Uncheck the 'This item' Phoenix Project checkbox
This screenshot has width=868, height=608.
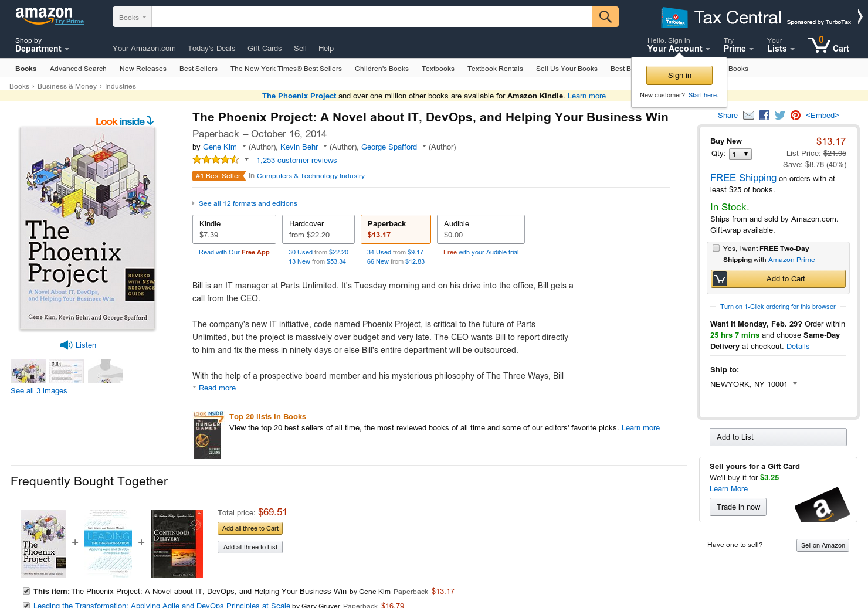click(26, 591)
